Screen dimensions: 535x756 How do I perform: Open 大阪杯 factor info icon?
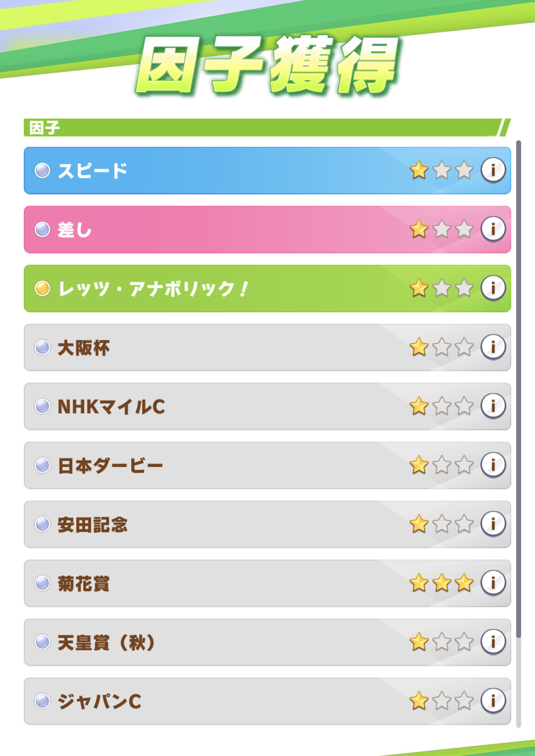click(493, 347)
